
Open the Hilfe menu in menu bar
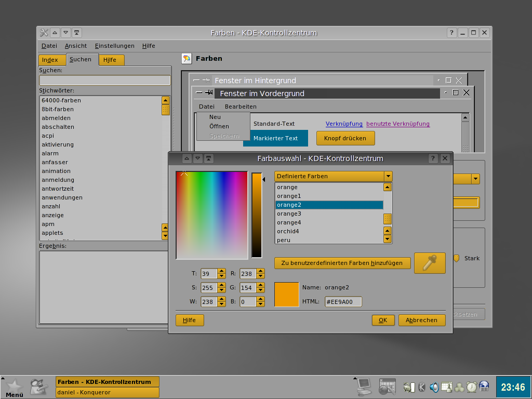[x=149, y=46]
